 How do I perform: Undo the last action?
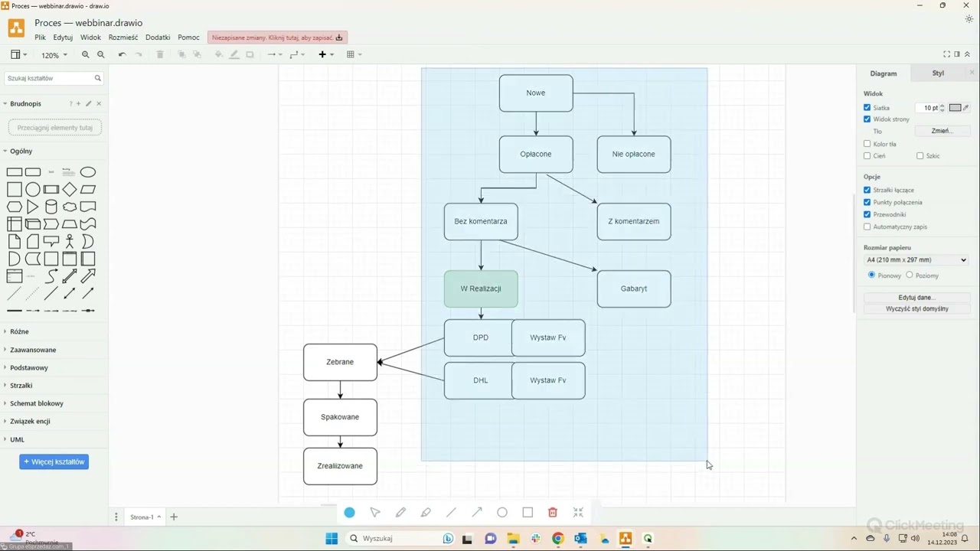coord(122,54)
